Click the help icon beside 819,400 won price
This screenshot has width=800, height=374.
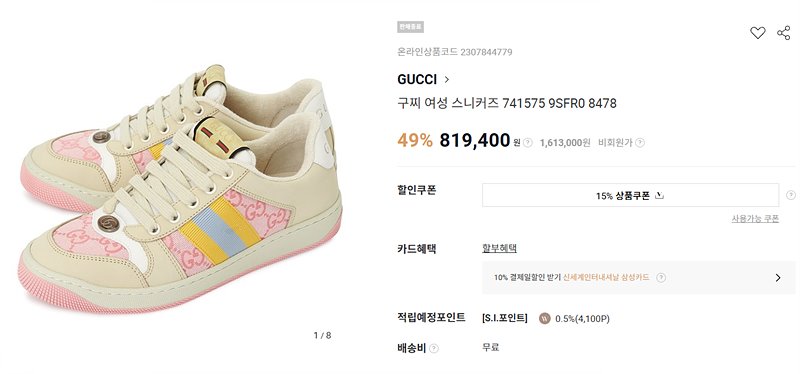point(528,143)
